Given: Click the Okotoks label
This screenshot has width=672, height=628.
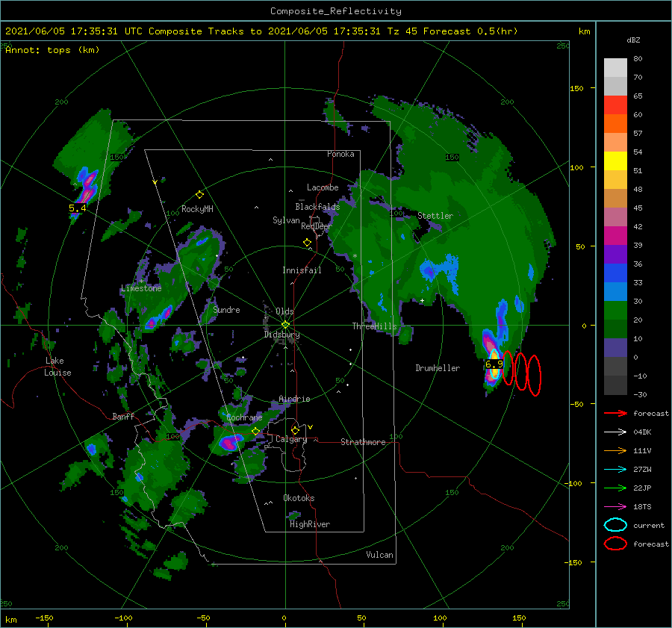Looking at the screenshot, I should coord(299,498).
